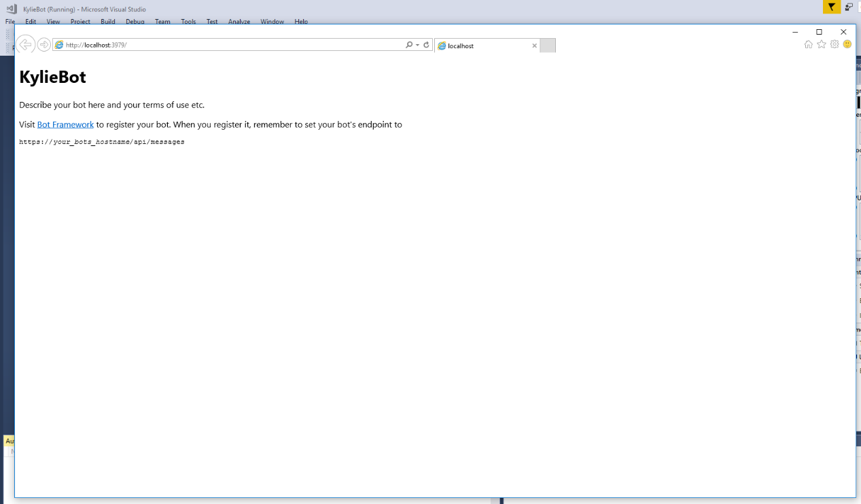Click the endpoint URL text https://your_bots_hostname/api/messages

pos(102,142)
